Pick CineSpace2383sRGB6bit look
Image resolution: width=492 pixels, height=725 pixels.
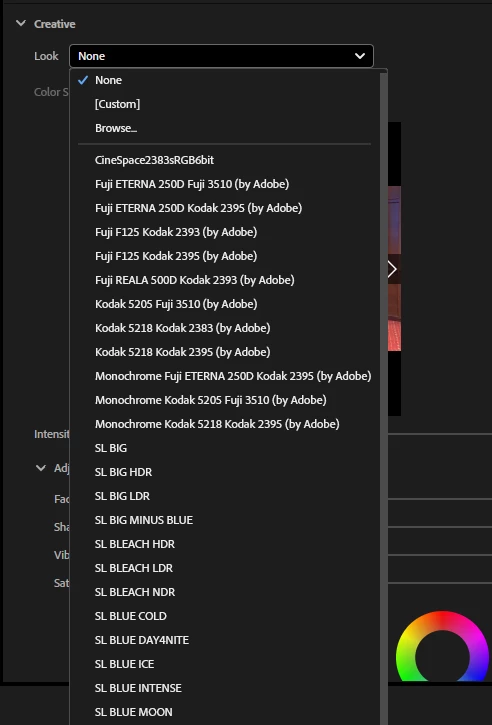coord(225,160)
